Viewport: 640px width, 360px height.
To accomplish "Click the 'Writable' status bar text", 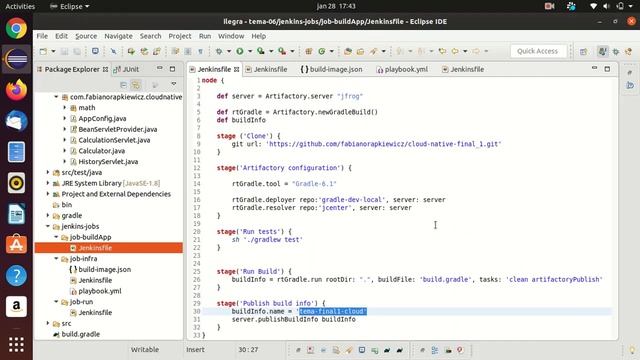I will pos(144,350).
